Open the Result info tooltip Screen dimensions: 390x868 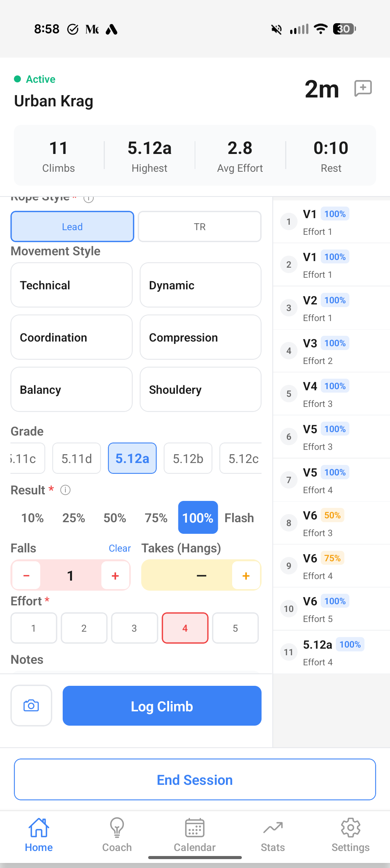(x=66, y=490)
